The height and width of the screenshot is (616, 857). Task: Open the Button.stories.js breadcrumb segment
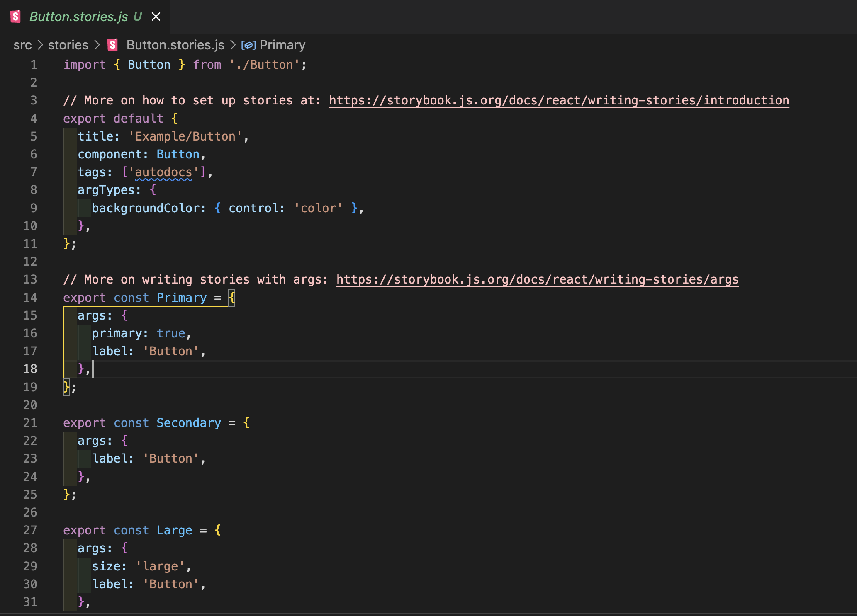pyautogui.click(x=175, y=45)
